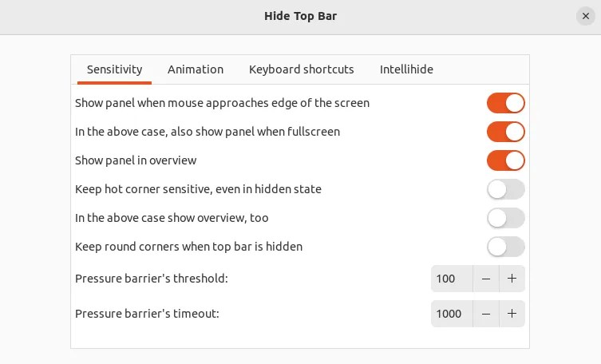Disable show panel when mouse approaches edge
Image resolution: width=601 pixels, height=364 pixels.
point(505,103)
